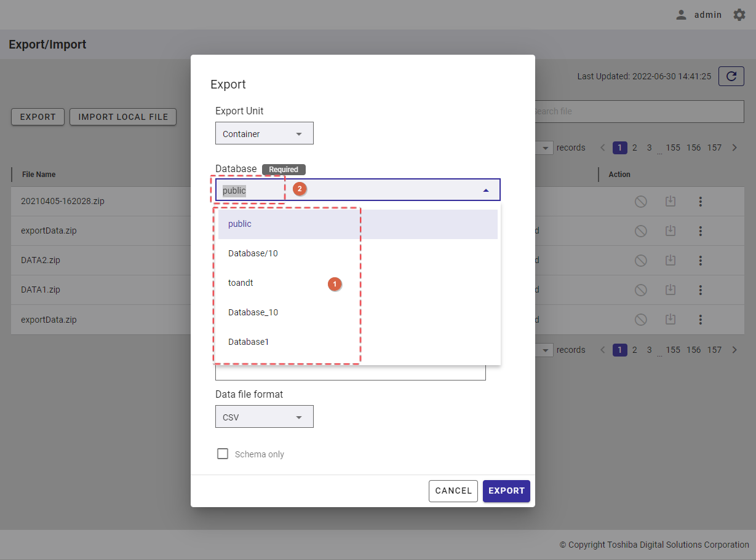Click the admin user profile icon
756x560 pixels.
click(x=681, y=15)
